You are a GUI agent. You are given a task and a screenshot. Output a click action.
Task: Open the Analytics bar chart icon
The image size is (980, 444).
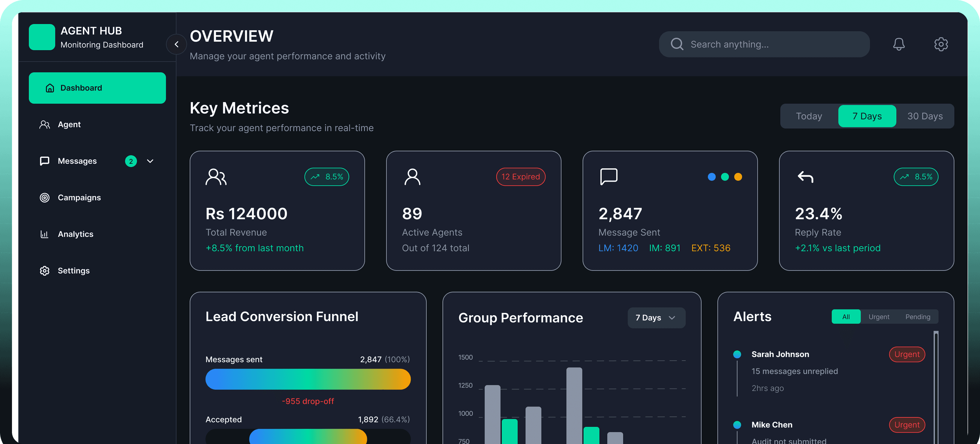[x=45, y=234]
